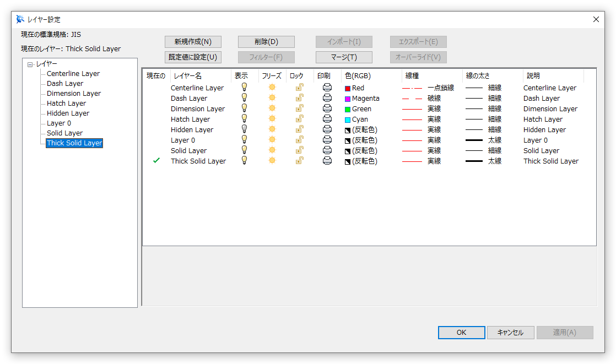
Task: Toggle the visibility bulb for Layer 0
Action: point(244,140)
